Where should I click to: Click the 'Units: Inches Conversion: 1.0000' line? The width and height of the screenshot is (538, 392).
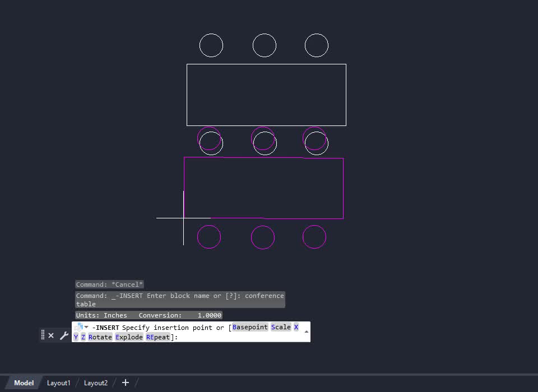tap(149, 315)
